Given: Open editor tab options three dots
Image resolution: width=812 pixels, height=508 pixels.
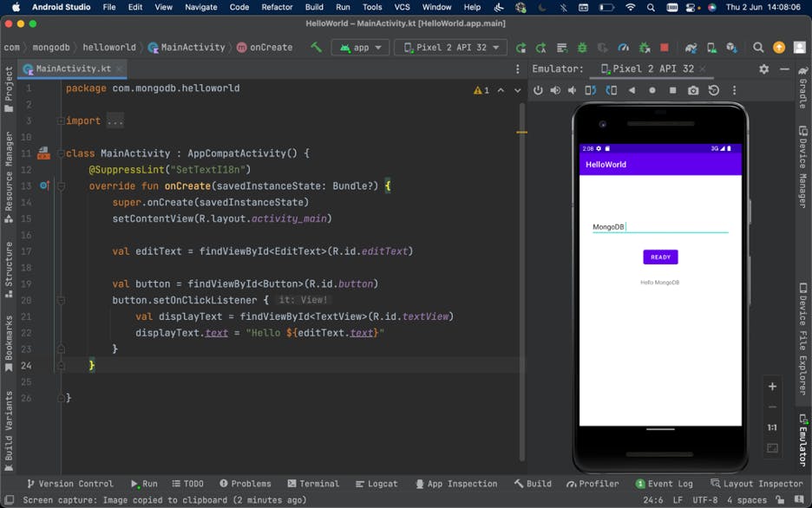Looking at the screenshot, I should 517,68.
